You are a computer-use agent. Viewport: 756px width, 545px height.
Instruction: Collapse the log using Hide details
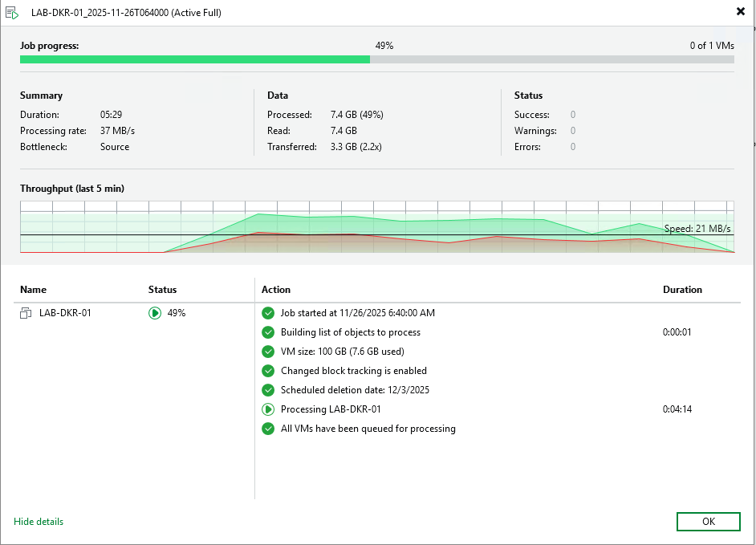(x=39, y=522)
